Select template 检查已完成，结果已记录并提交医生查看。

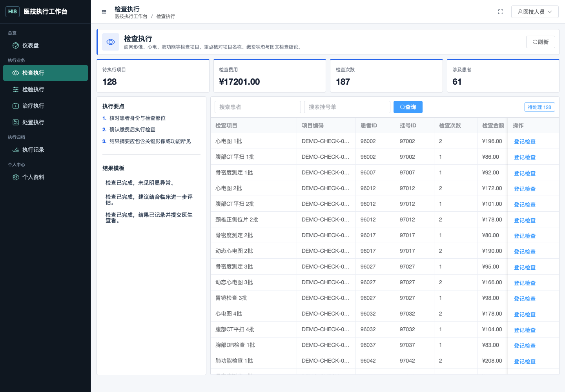click(x=151, y=218)
